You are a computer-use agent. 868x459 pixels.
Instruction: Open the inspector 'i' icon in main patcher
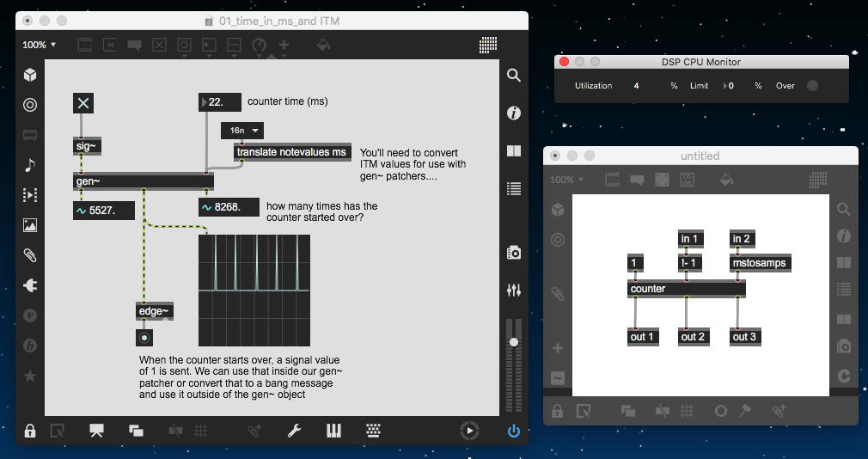pyautogui.click(x=514, y=113)
